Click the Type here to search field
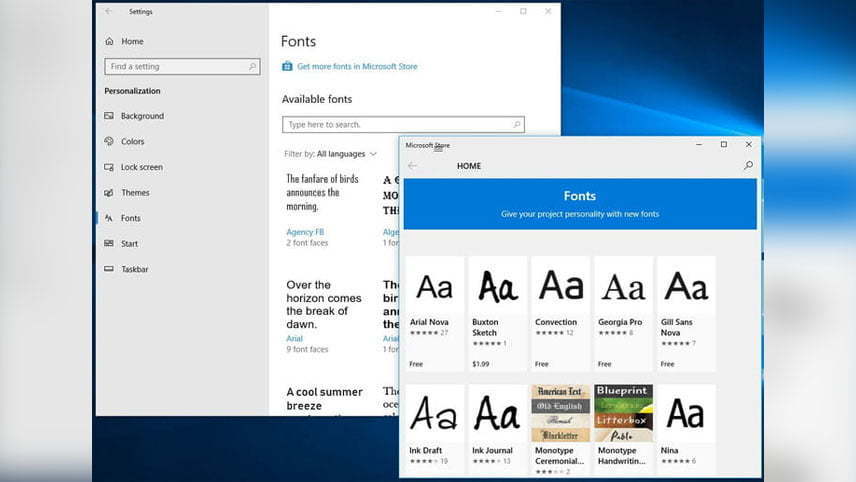 tap(403, 124)
